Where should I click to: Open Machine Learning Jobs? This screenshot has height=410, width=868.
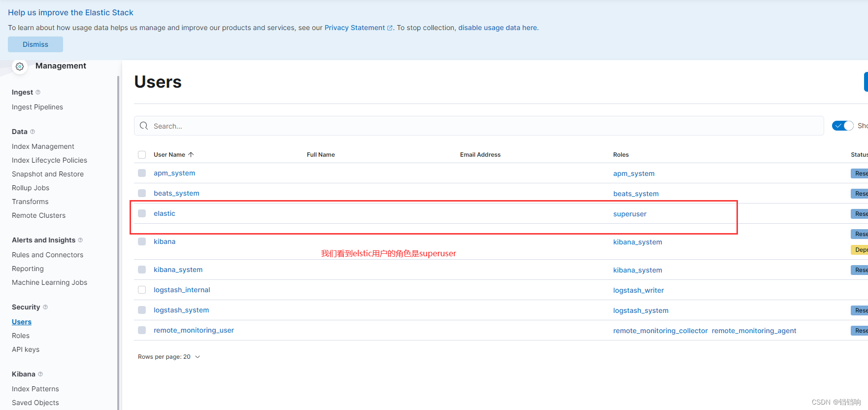click(x=49, y=282)
